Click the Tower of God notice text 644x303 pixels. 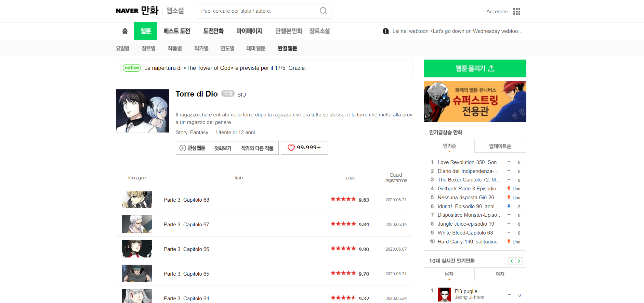(225, 68)
